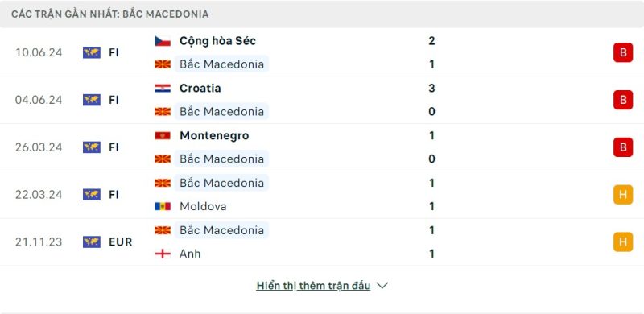This screenshot has height=314, width=644.
Task: Select the 04.06.24 match row date
Action: 39,100
